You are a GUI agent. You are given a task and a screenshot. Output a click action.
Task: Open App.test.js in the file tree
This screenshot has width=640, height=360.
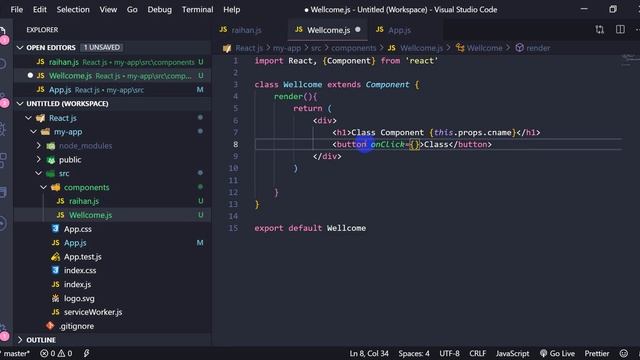(82, 257)
